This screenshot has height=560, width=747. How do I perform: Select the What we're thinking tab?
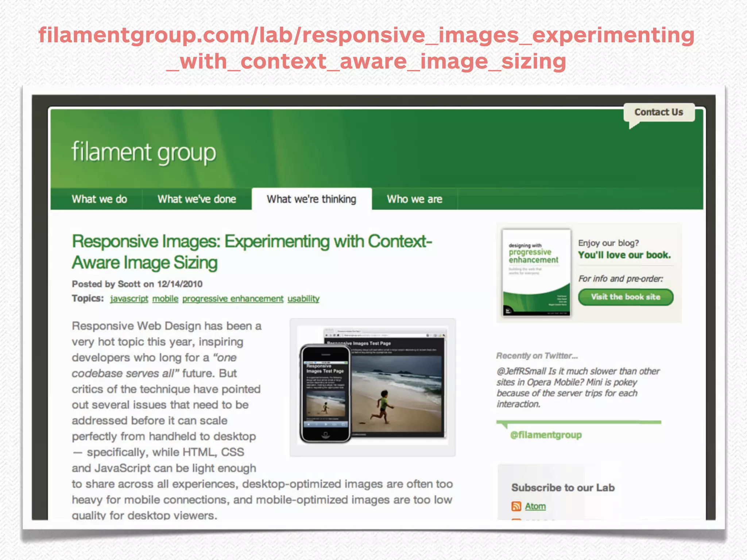point(311,199)
